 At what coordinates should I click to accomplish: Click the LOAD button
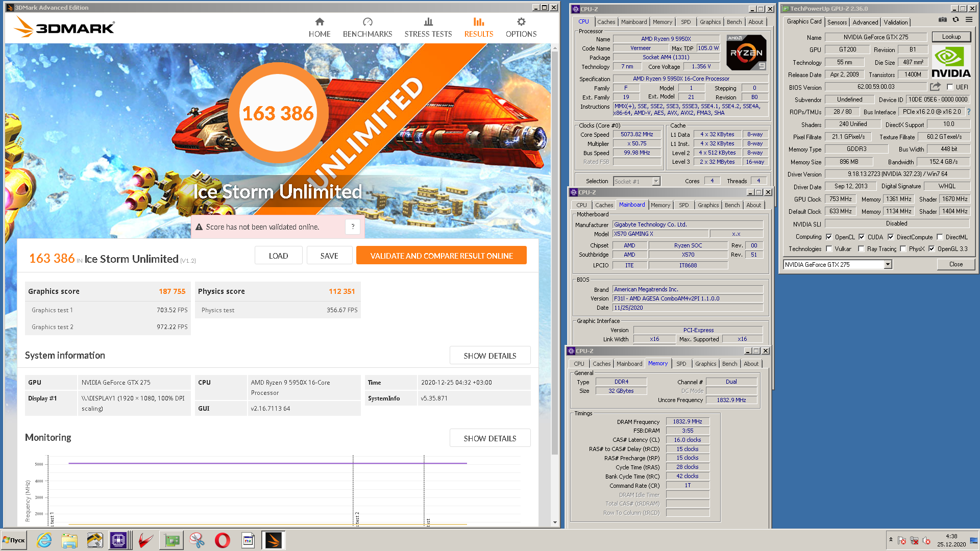[x=279, y=256]
